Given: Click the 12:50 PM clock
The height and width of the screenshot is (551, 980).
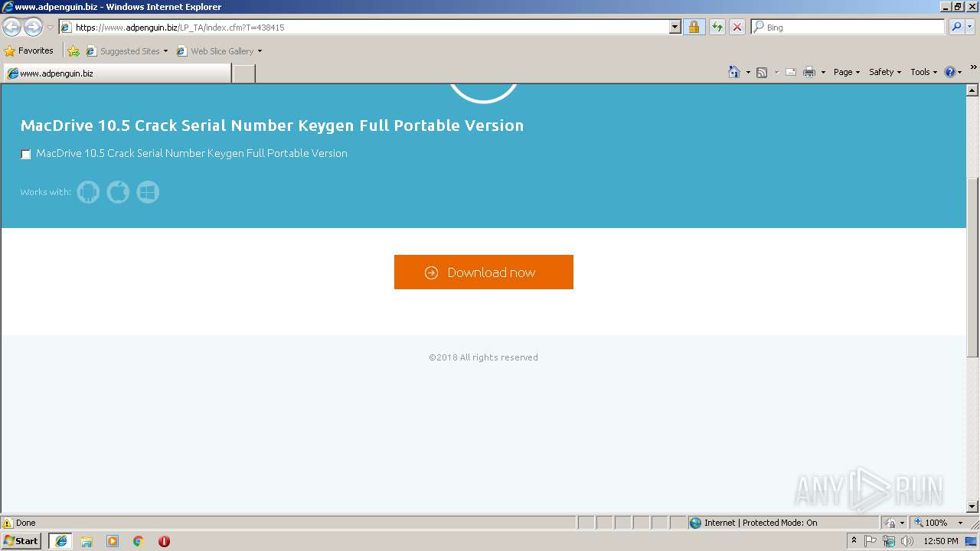Looking at the screenshot, I should (941, 541).
